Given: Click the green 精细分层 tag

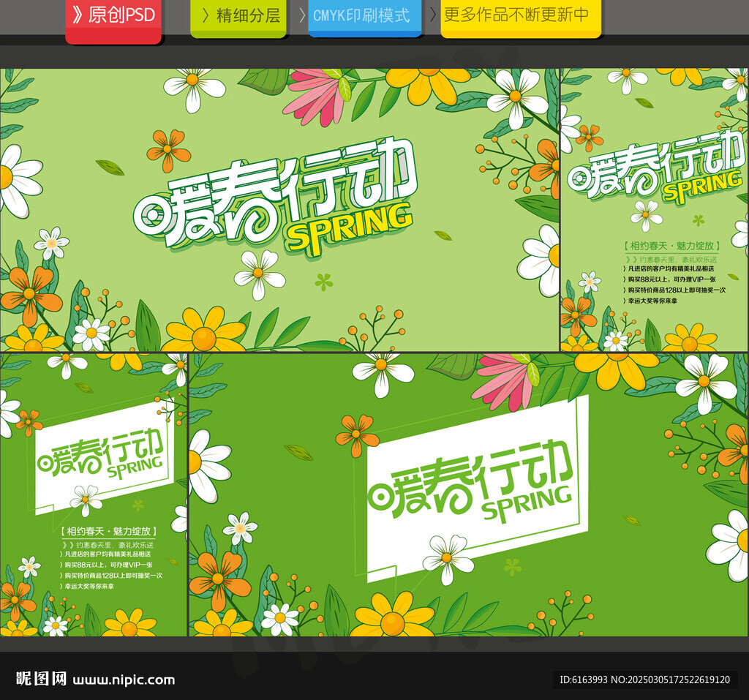Looking at the screenshot, I should click(238, 18).
